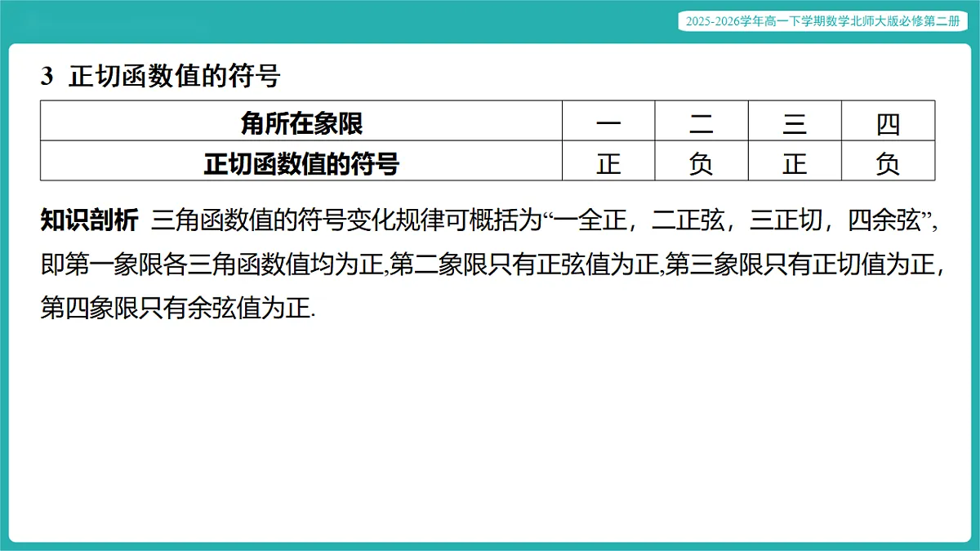Screen dimensions: 980x551
Task: Click the bold label '知识剖析'
Action: [x=90, y=220]
